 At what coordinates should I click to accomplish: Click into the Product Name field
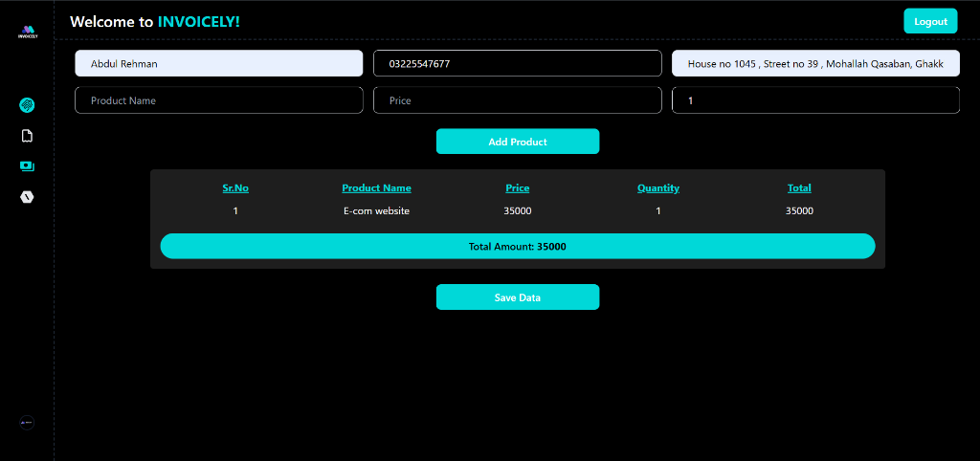pos(219,100)
